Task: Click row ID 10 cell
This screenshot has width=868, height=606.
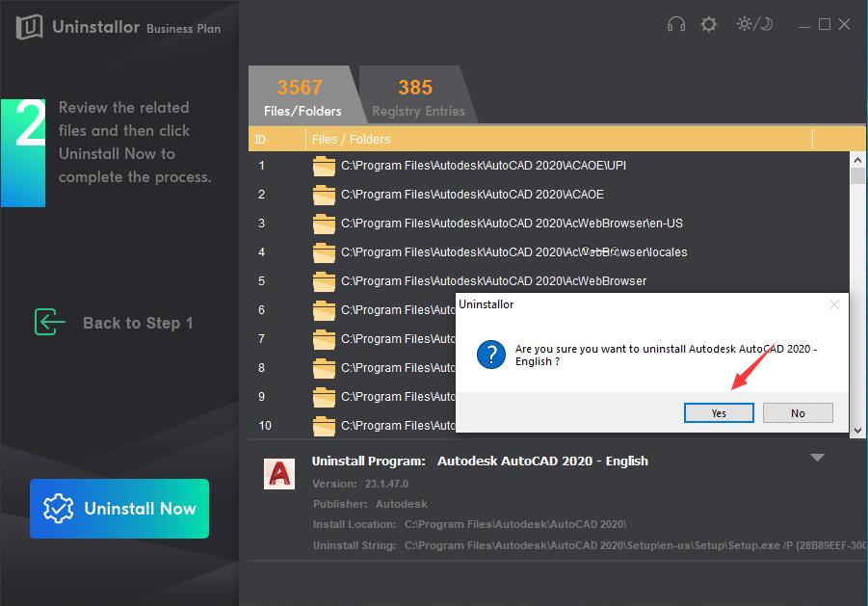Action: (265, 426)
